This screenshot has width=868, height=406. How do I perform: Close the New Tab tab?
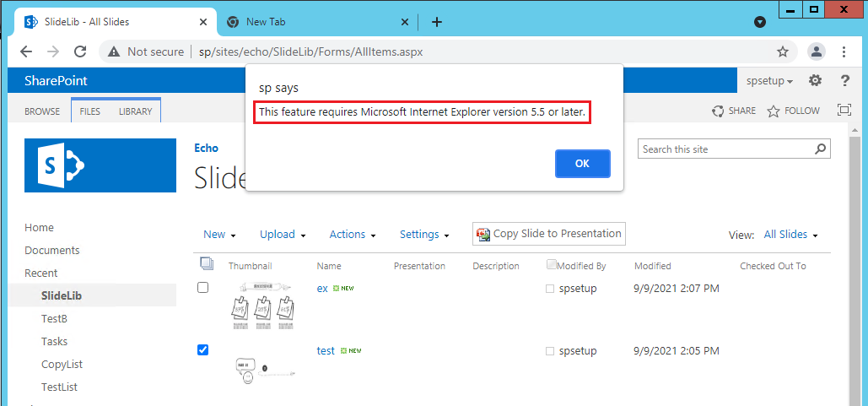pos(405,22)
